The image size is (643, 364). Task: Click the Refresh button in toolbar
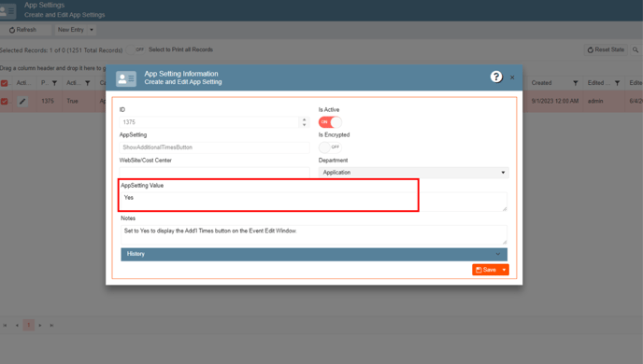pyautogui.click(x=23, y=30)
